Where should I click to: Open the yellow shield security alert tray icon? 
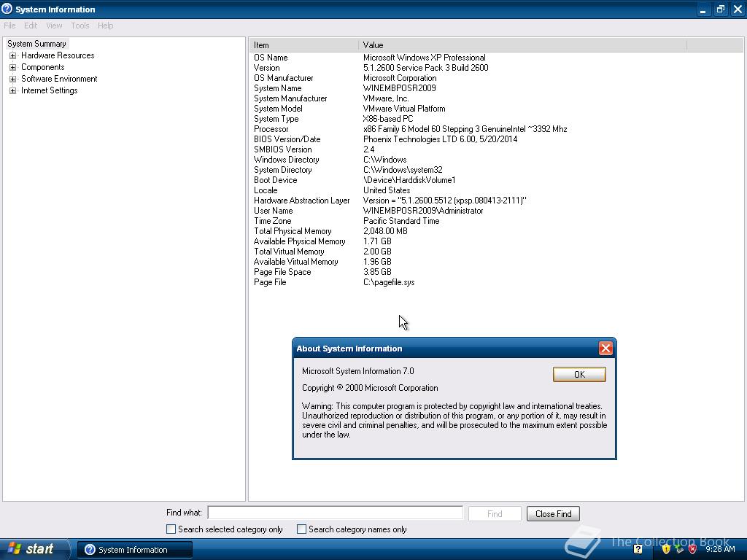coord(666,550)
